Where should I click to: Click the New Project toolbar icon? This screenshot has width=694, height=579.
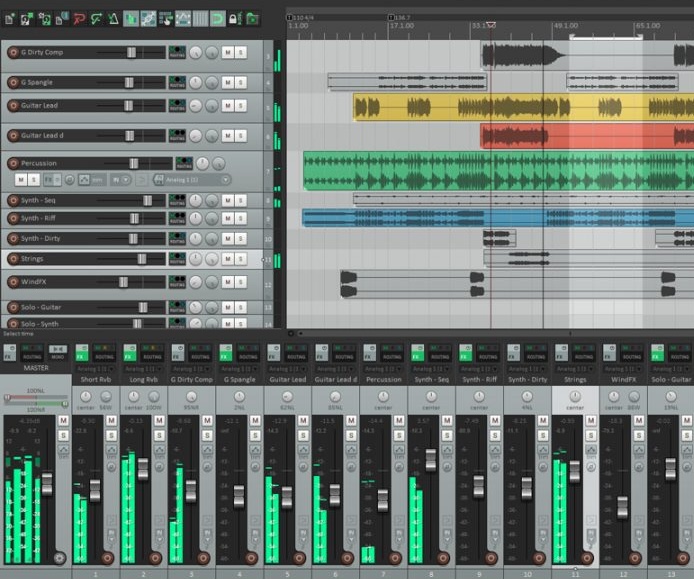(10, 19)
